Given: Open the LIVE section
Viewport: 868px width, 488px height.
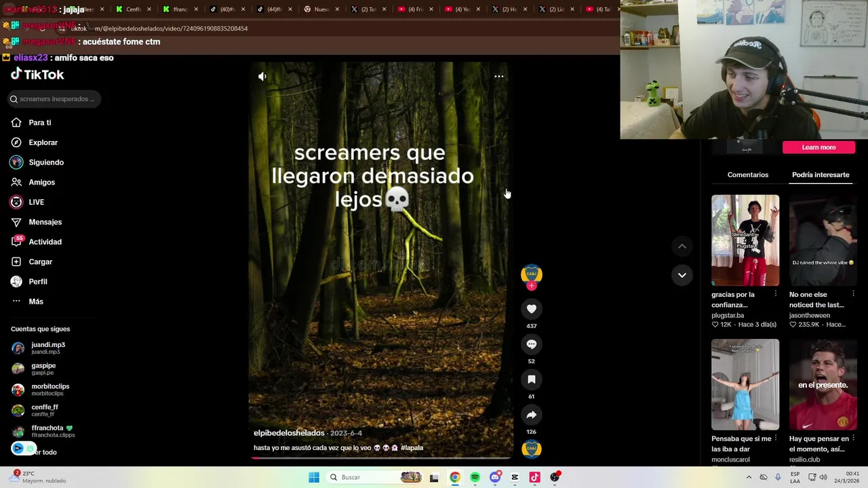Looking at the screenshot, I should 36,202.
